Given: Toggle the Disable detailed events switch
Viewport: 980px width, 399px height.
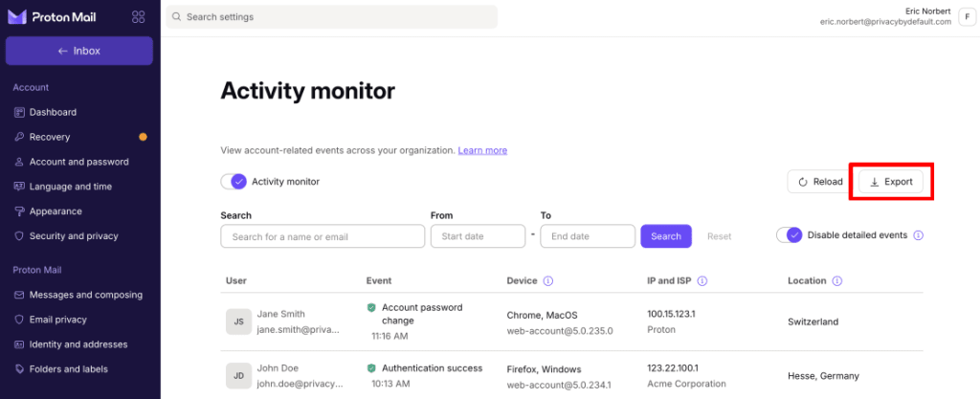Looking at the screenshot, I should tap(790, 235).
